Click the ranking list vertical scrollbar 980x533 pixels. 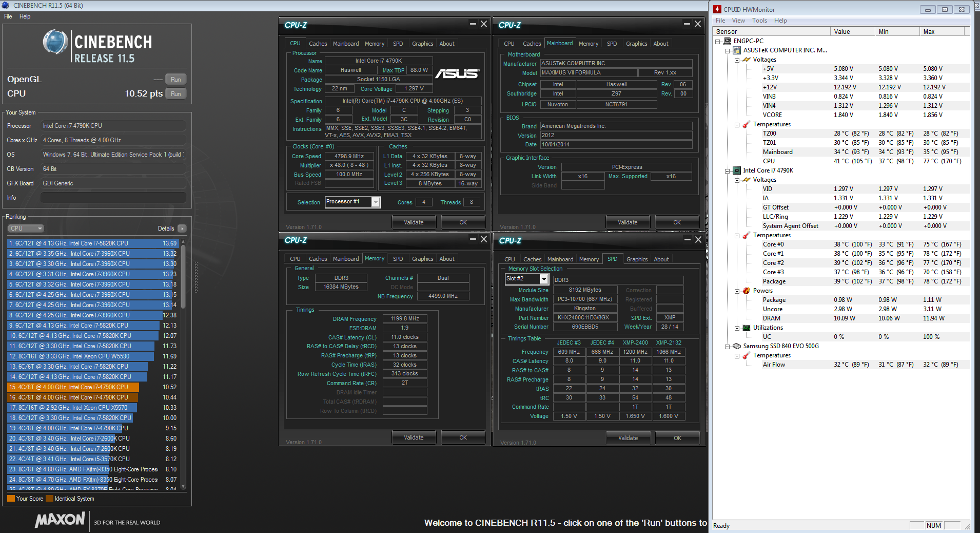[183, 364]
